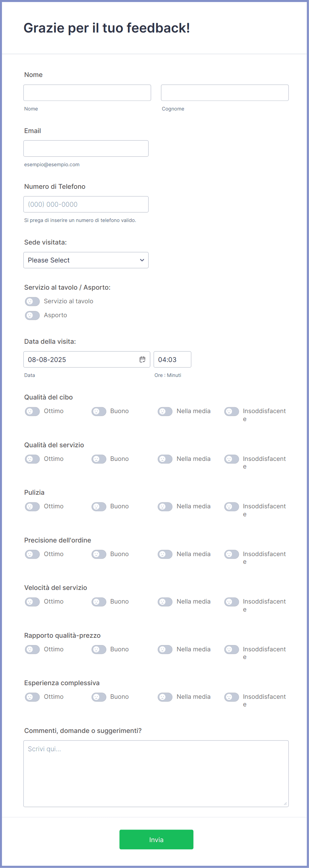Click the comments textarea Scrivi qui
The width and height of the screenshot is (309, 868).
tap(156, 774)
